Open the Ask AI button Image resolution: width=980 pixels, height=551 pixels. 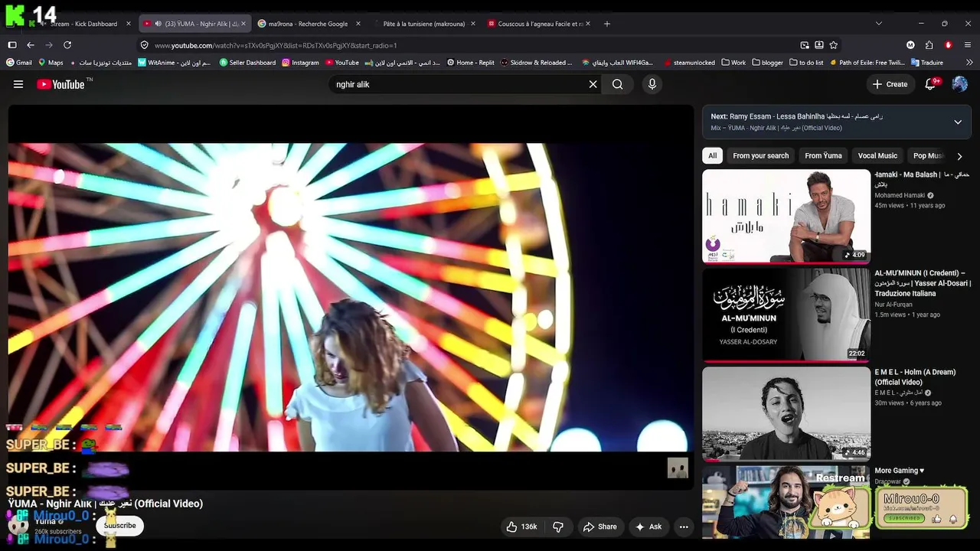(x=648, y=527)
